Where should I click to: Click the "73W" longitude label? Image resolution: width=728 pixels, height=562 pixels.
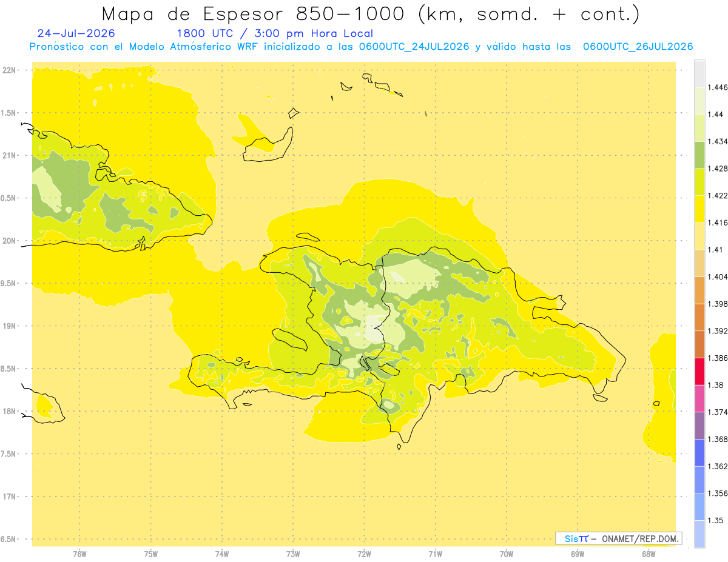point(293,554)
